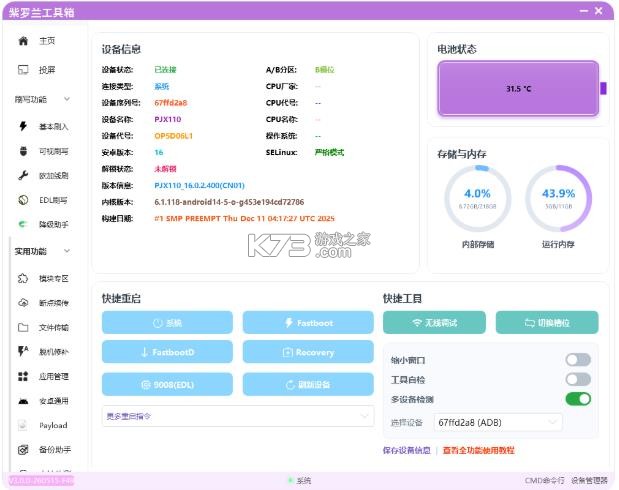619x490 pixels.
Task: Open the 查看全功能使用教程 tutorial link
Action: click(x=478, y=450)
